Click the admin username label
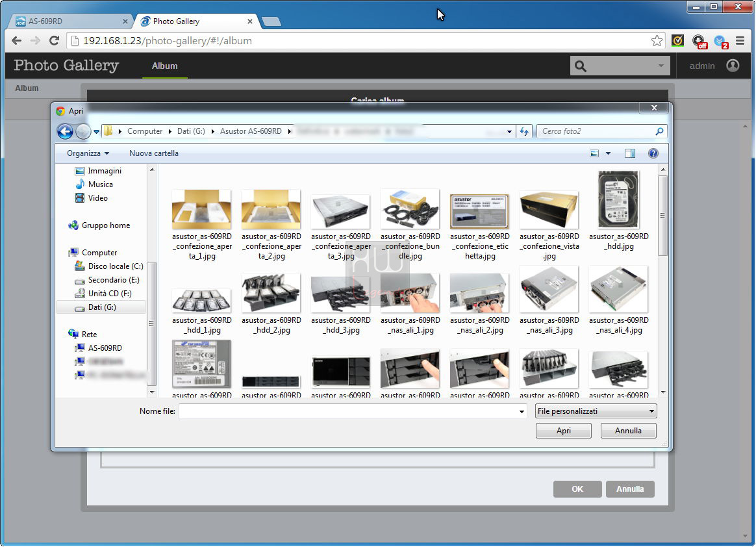The height and width of the screenshot is (547, 756). coord(701,66)
